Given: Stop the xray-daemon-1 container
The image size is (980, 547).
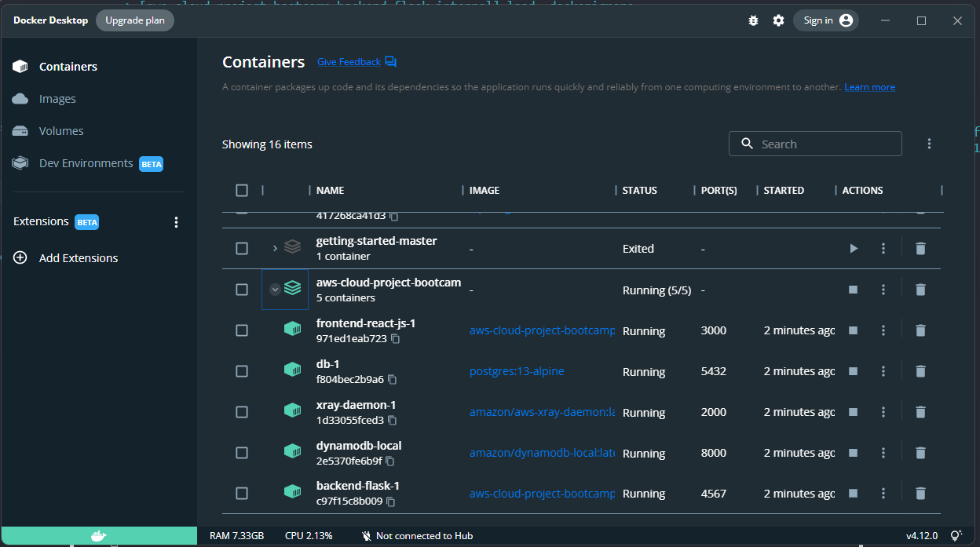Looking at the screenshot, I should (854, 412).
